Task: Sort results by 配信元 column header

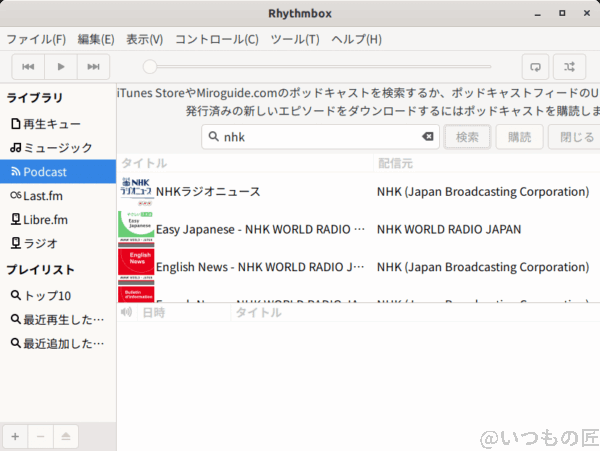Action: 486,163
